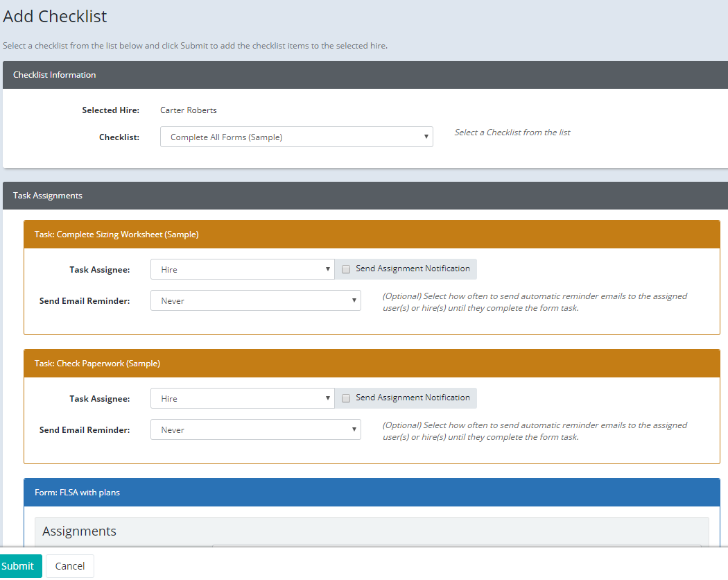Open Send Email Reminder dropdown for Check Paperwork
Image resolution: width=728 pixels, height=580 pixels.
(x=255, y=429)
